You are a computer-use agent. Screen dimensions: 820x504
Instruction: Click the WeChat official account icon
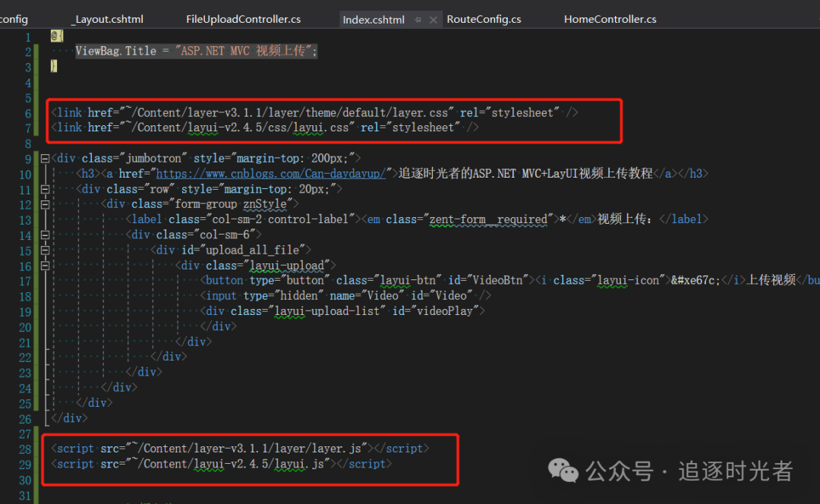tap(563, 471)
